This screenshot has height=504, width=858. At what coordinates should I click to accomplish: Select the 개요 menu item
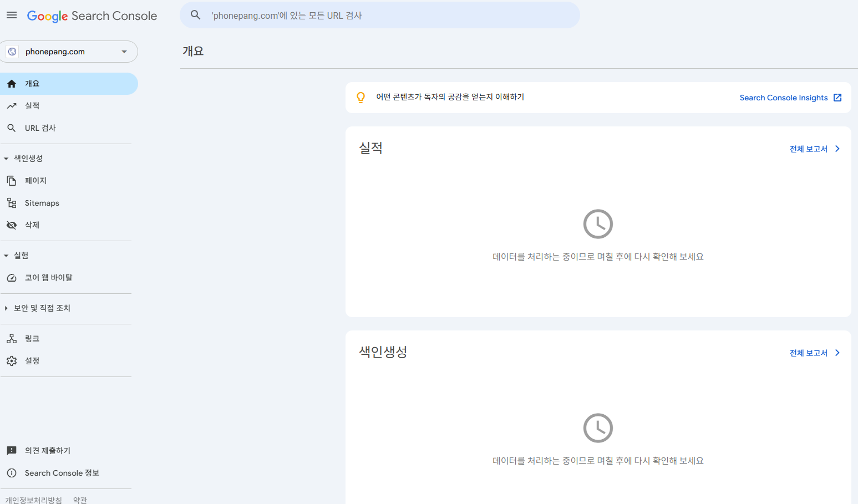[x=69, y=84]
